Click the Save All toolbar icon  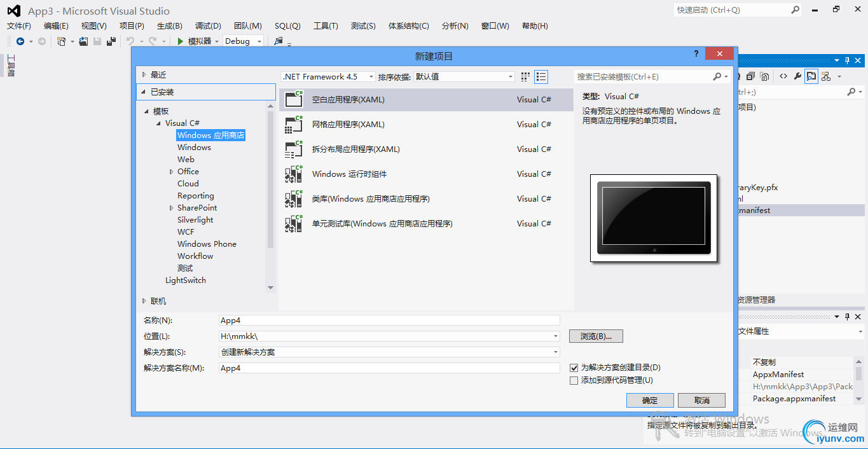coord(111,41)
